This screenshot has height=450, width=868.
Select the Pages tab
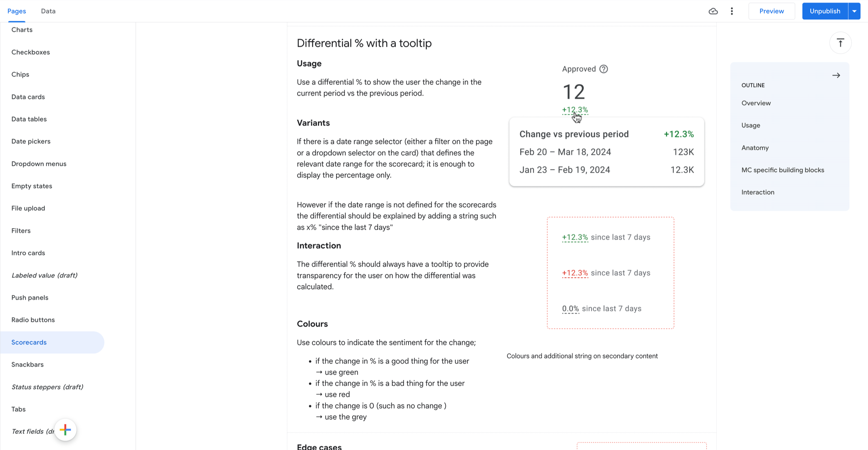pos(17,11)
